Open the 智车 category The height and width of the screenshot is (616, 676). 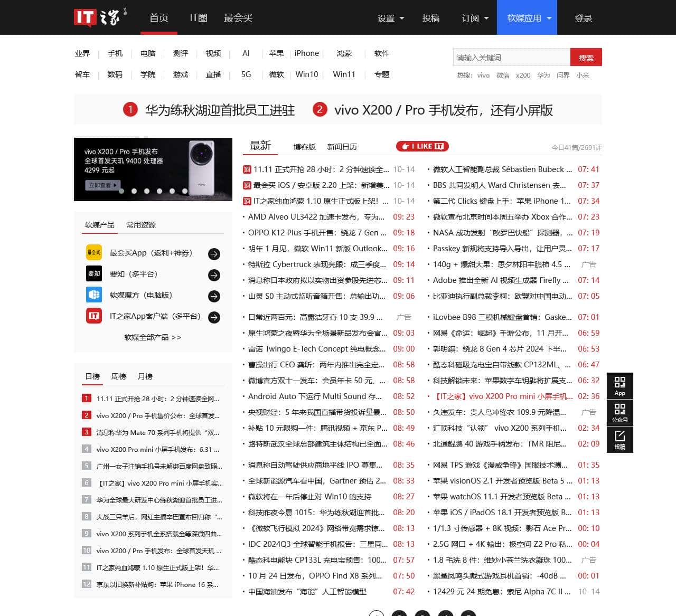[82, 74]
